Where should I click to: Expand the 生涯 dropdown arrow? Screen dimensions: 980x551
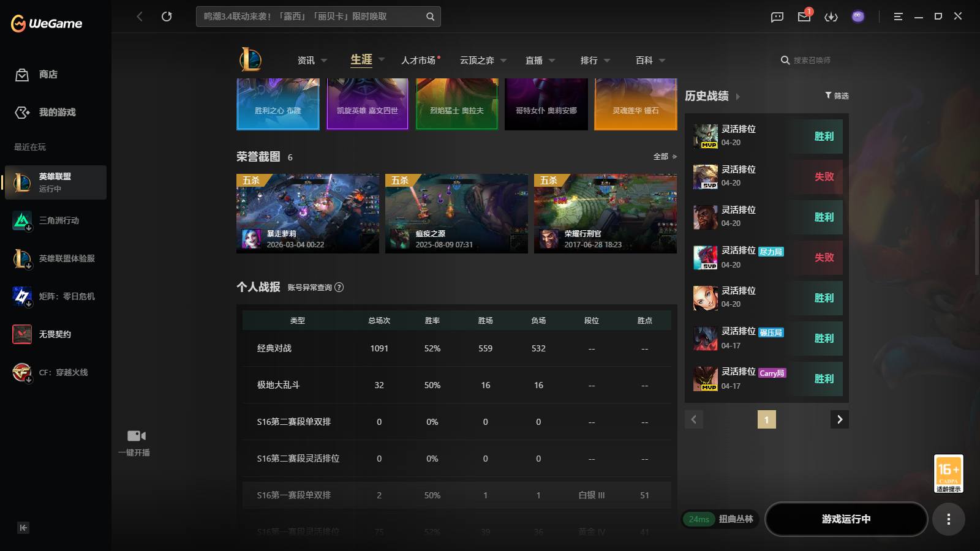coord(382,59)
